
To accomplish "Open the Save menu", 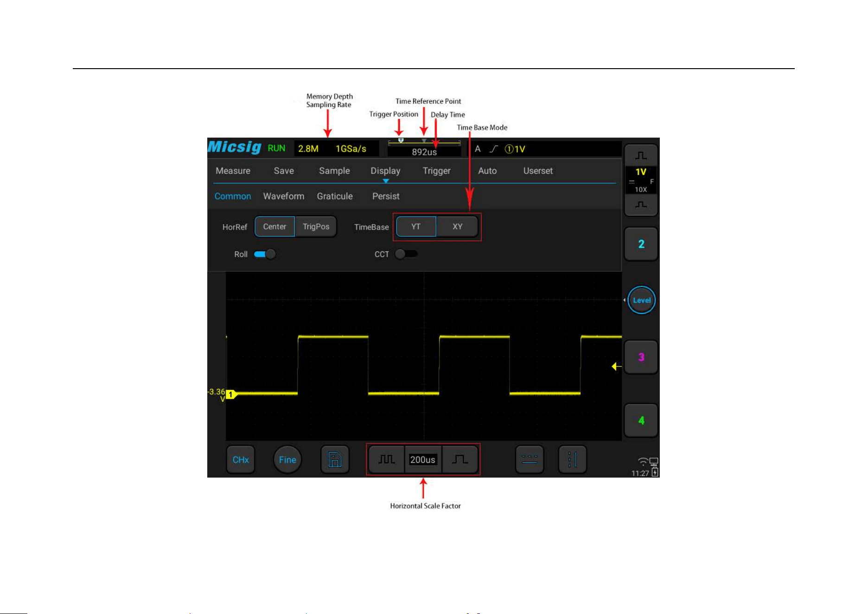I will [284, 171].
